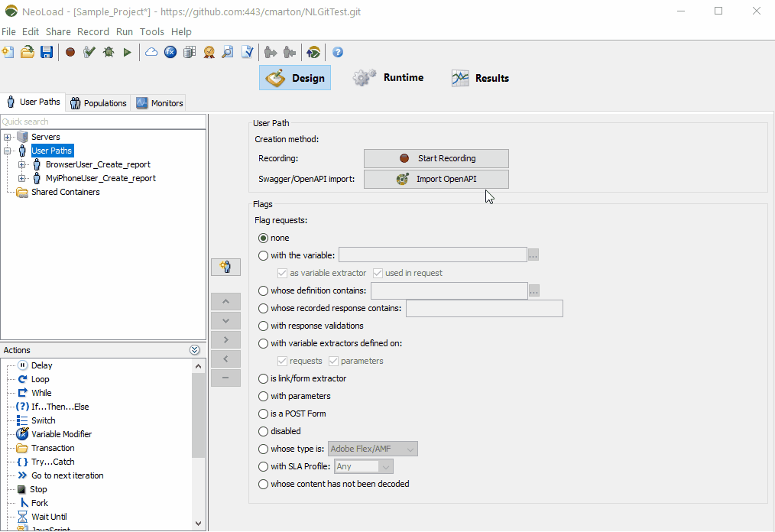
Task: Click the grey user with left arrow icon
Action: click(290, 52)
